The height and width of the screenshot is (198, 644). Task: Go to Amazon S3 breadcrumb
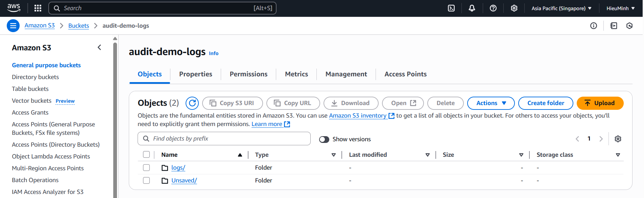tap(40, 26)
